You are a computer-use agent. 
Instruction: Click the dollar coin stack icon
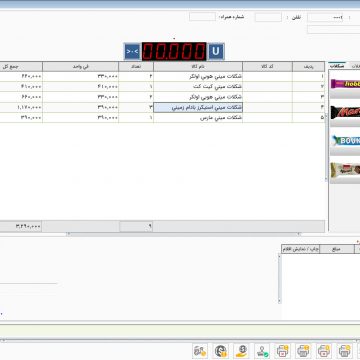(221, 351)
